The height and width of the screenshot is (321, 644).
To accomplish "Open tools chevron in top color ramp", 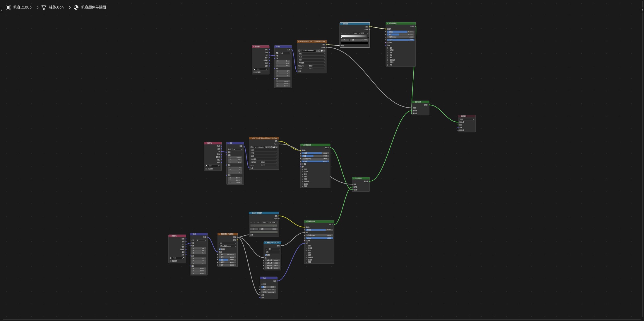I will coord(349,33).
